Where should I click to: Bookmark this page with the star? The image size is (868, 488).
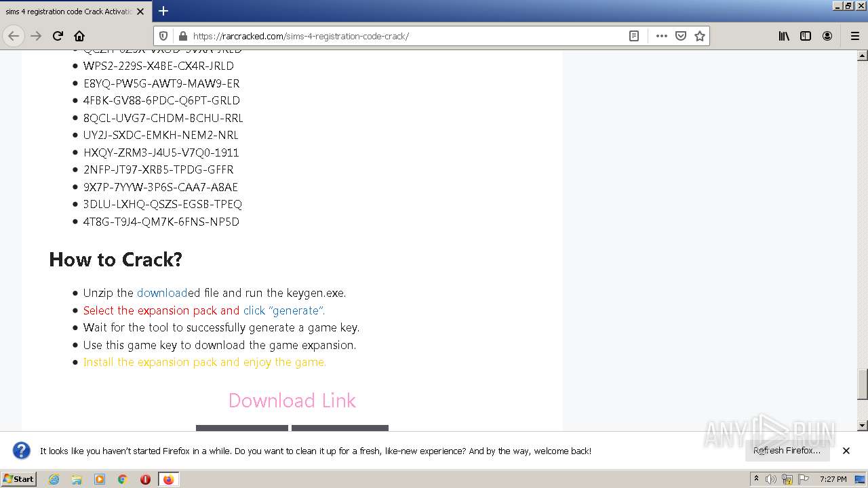point(700,36)
